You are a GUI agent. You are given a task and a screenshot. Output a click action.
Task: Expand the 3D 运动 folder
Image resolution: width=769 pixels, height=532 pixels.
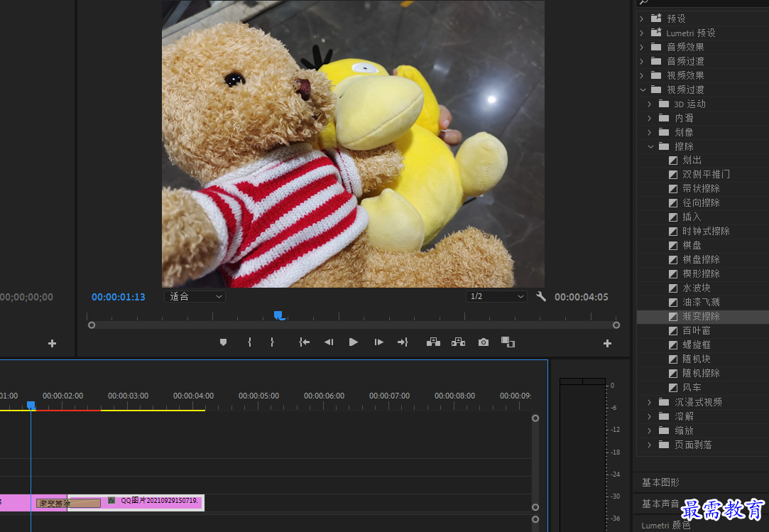point(650,104)
